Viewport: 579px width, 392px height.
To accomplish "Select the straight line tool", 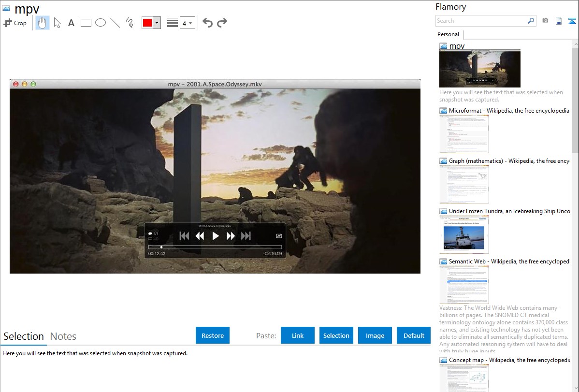I will tap(115, 23).
